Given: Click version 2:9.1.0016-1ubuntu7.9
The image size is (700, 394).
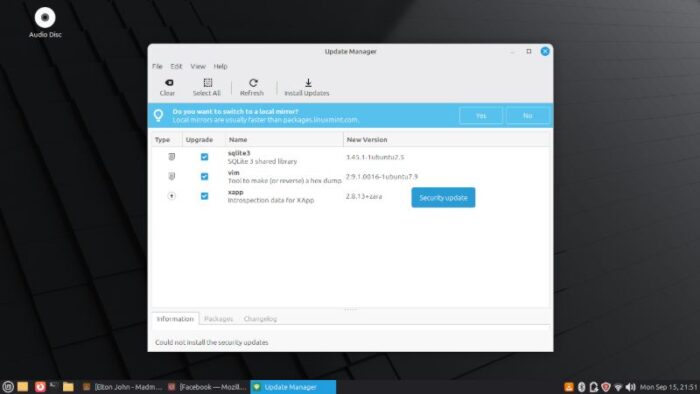Looking at the screenshot, I should [x=382, y=177].
